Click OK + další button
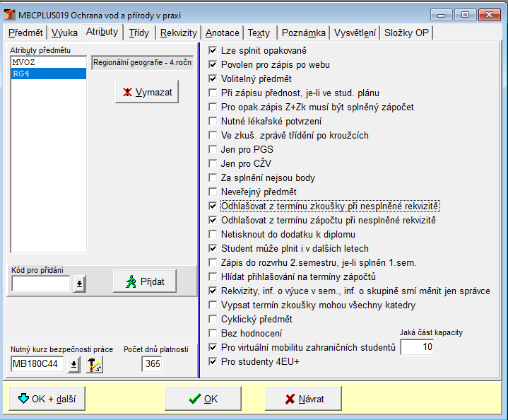 coord(47,399)
